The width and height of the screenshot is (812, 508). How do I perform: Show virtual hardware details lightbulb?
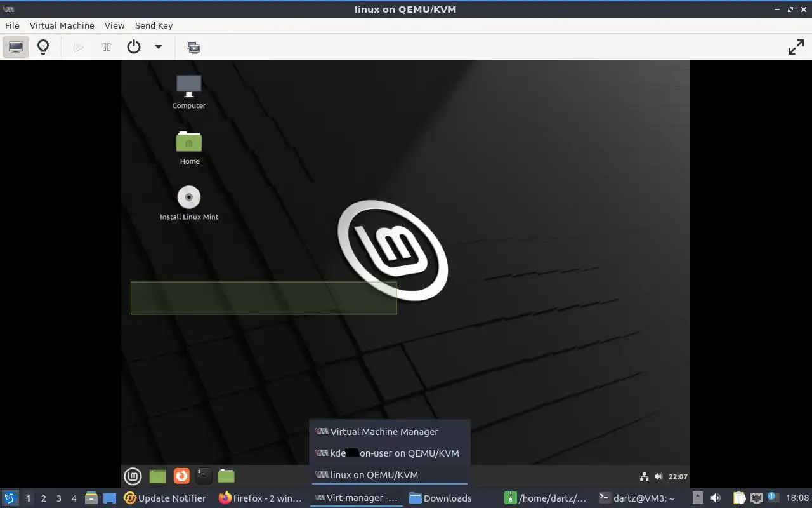(x=43, y=47)
